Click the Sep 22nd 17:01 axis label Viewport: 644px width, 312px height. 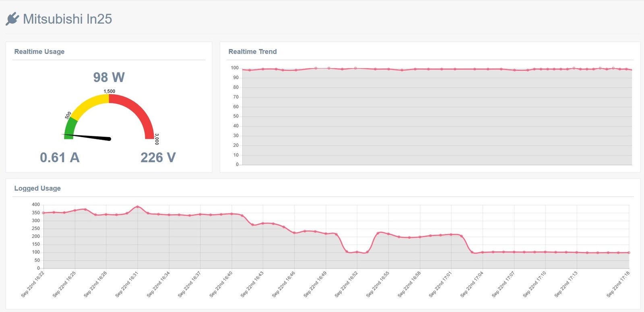point(441,284)
